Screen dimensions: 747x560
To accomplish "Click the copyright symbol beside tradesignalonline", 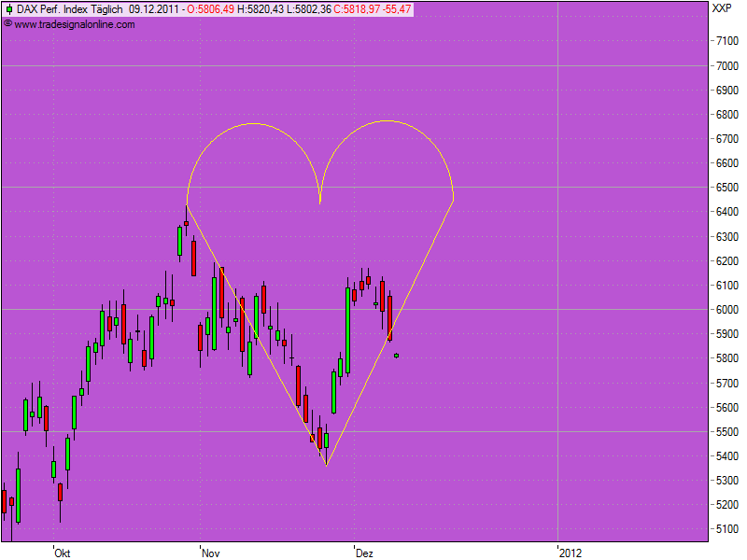I will click(7, 24).
